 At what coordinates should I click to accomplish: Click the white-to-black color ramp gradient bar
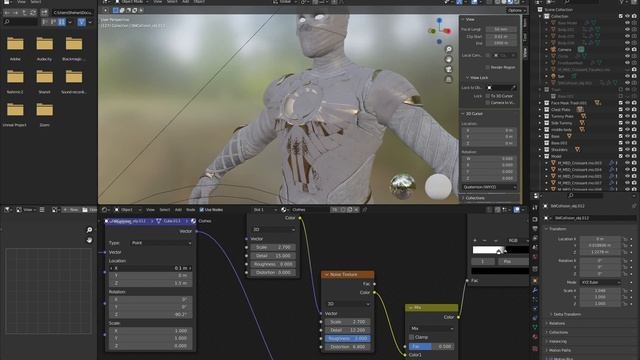[500, 250]
